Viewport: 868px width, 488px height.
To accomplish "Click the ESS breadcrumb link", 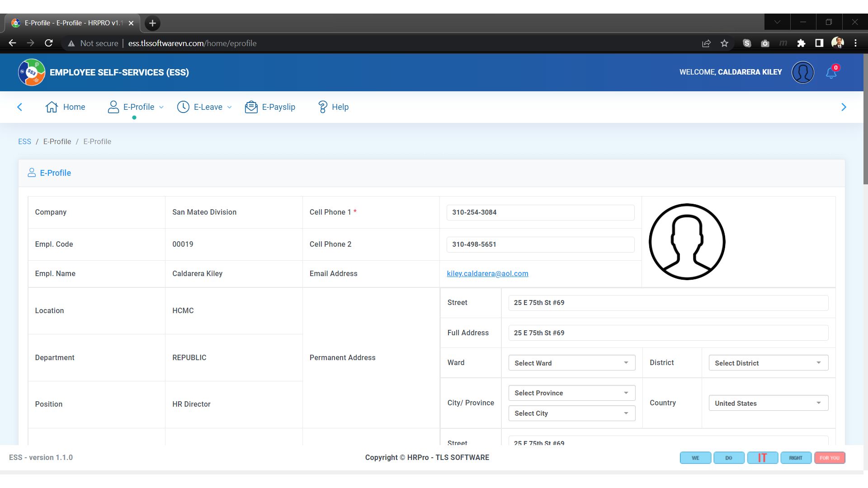I will coord(24,142).
